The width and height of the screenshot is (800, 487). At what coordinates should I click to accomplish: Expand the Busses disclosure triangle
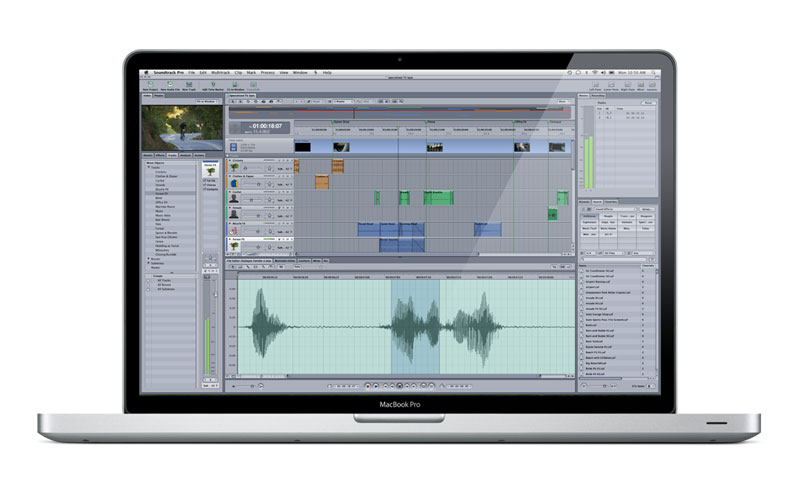tap(149, 258)
